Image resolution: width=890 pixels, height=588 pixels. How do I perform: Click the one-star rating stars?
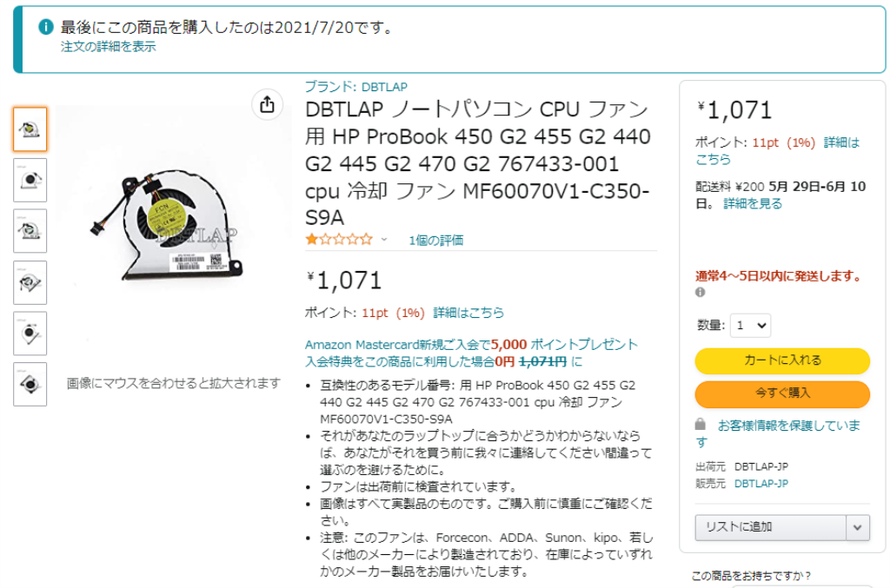pyautogui.click(x=339, y=240)
